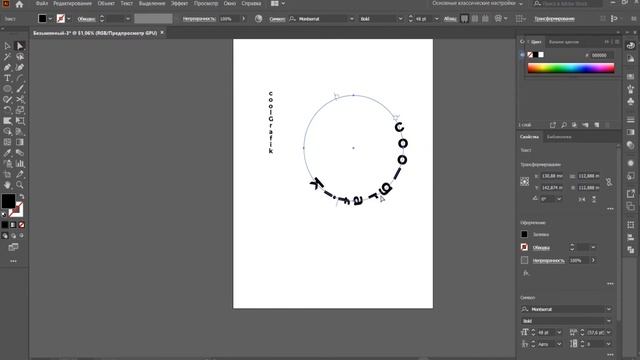Viewport: 640px width, 360px height.
Task: Select the Selection (black arrow) tool
Action: (x=7, y=46)
